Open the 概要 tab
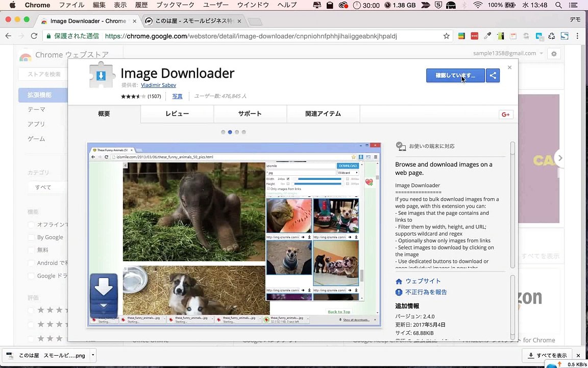588x368 pixels. 104,114
